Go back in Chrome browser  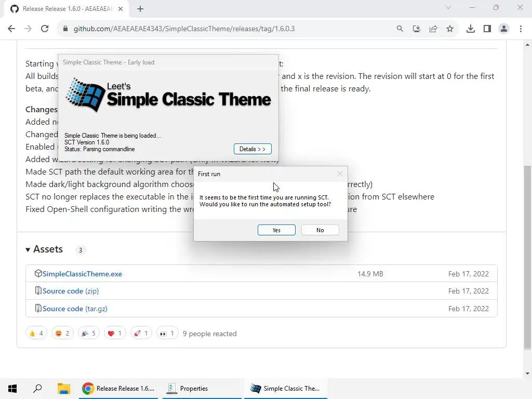[x=11, y=29]
